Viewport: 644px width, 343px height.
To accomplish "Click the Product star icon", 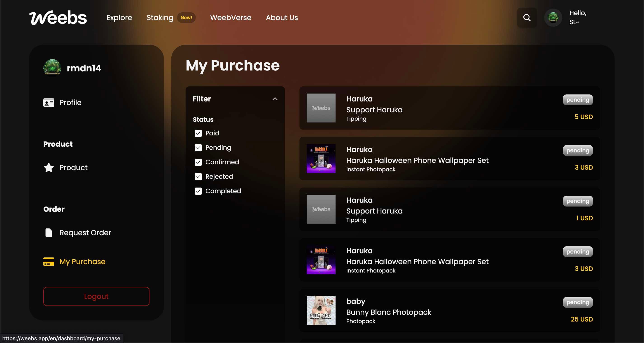I will click(x=49, y=167).
